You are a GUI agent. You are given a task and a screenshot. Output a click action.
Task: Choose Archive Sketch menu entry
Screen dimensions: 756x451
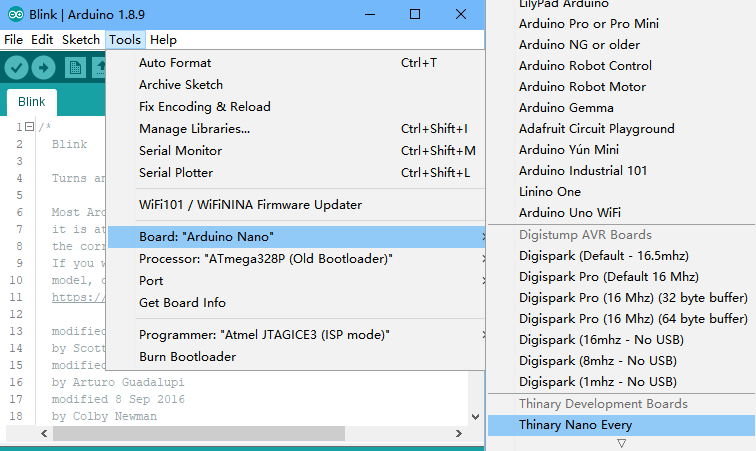tap(296, 85)
